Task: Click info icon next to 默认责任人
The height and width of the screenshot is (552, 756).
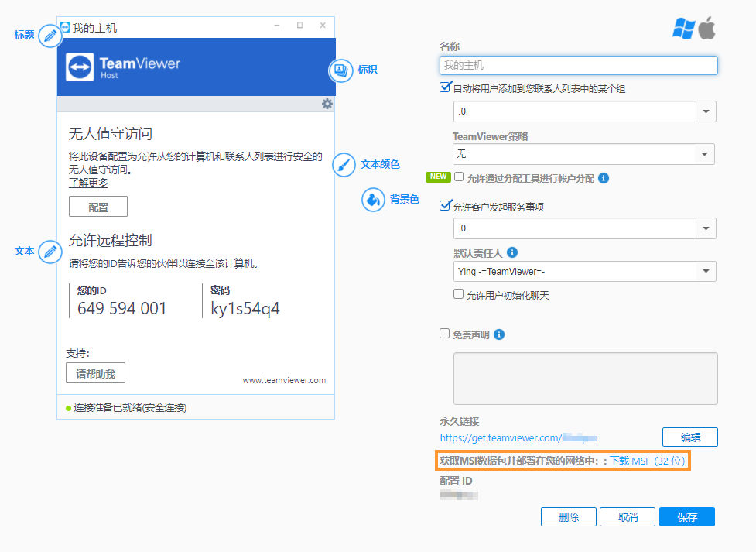Action: click(x=512, y=252)
